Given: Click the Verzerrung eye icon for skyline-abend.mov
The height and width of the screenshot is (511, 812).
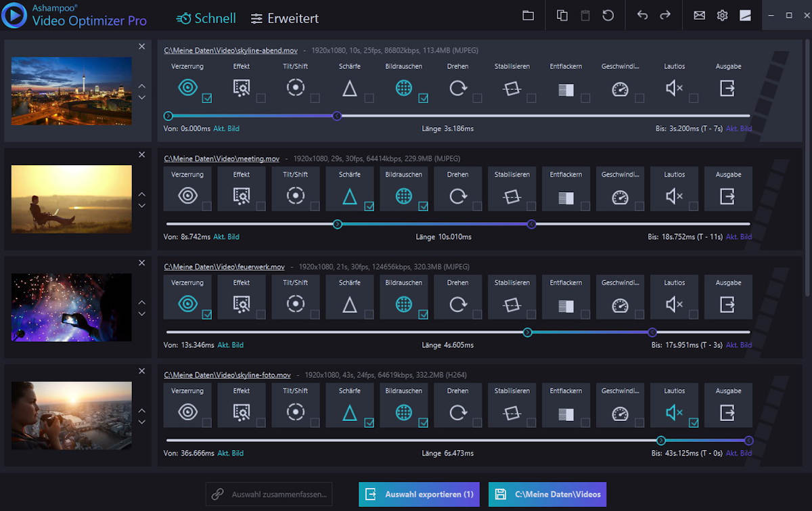Looking at the screenshot, I should (x=187, y=88).
